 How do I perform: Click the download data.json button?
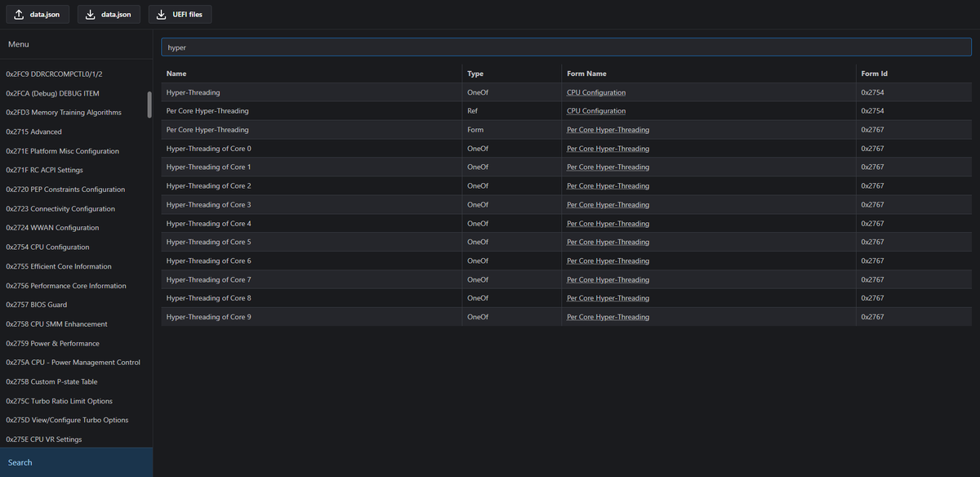pos(109,15)
